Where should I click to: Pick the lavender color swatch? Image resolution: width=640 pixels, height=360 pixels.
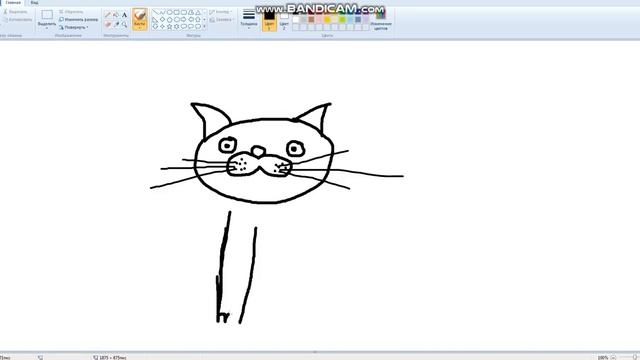366,19
